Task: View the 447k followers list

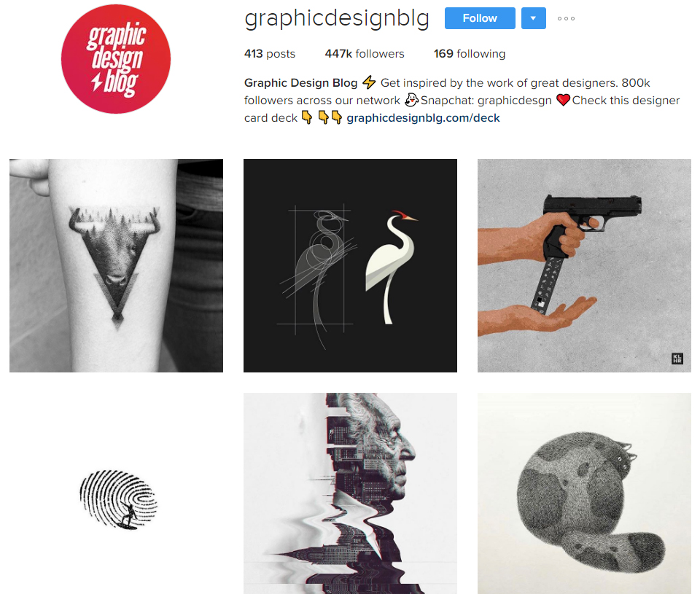Action: pos(365,53)
